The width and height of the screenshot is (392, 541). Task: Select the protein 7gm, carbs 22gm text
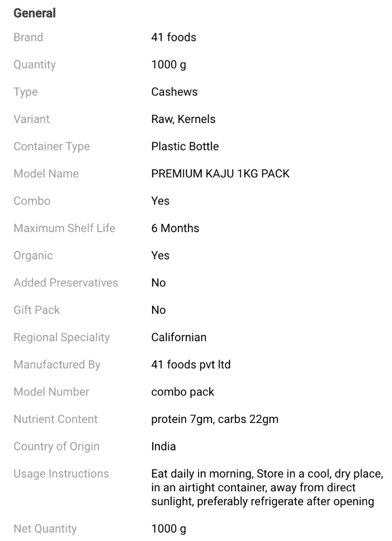(215, 419)
